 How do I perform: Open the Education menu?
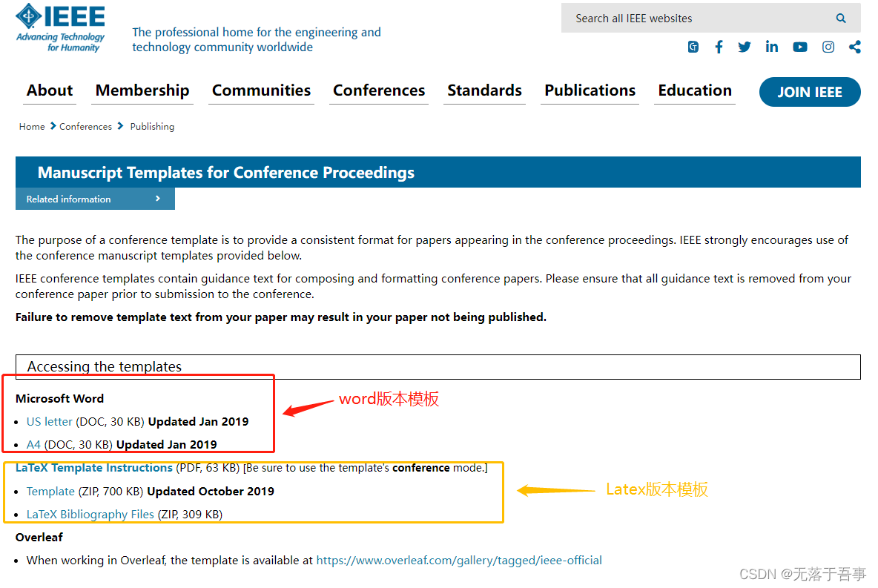point(695,90)
